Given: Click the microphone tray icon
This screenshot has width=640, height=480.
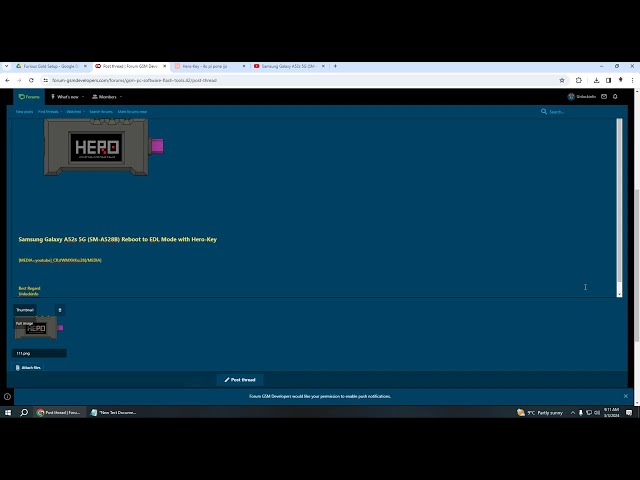Looking at the screenshot, I should [x=581, y=413].
